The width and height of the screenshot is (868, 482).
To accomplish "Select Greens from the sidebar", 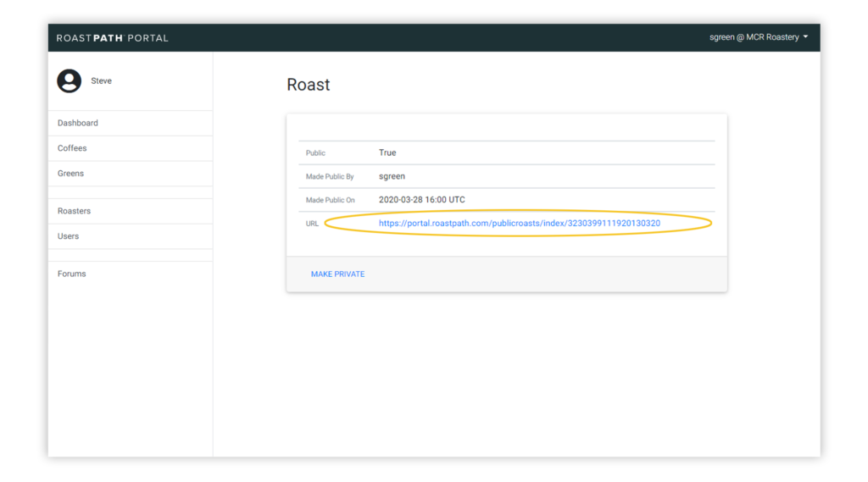I will pyautogui.click(x=131, y=173).
